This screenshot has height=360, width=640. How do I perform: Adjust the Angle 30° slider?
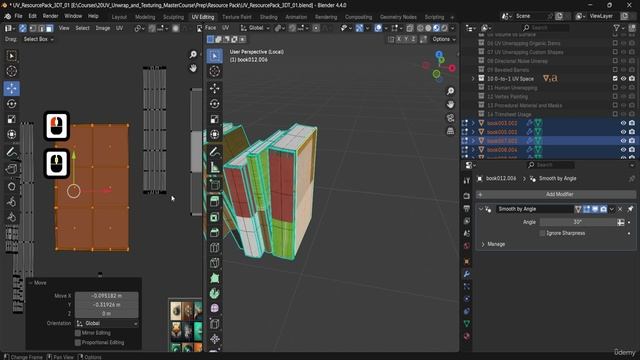[578, 222]
